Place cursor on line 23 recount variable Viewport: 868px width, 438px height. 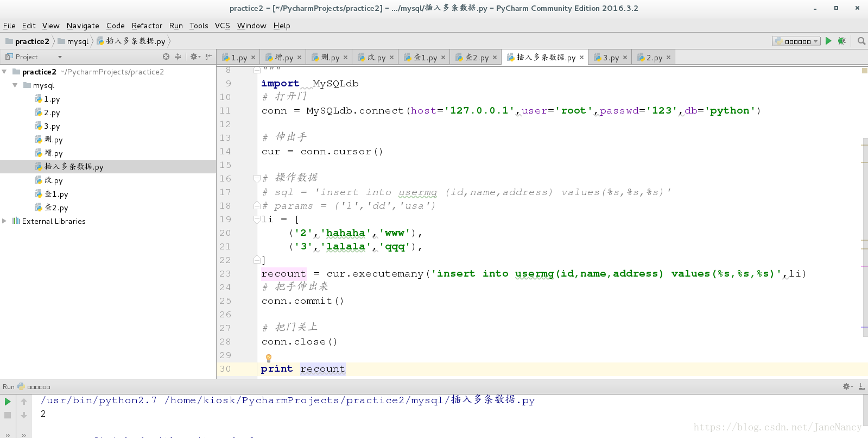pos(283,274)
